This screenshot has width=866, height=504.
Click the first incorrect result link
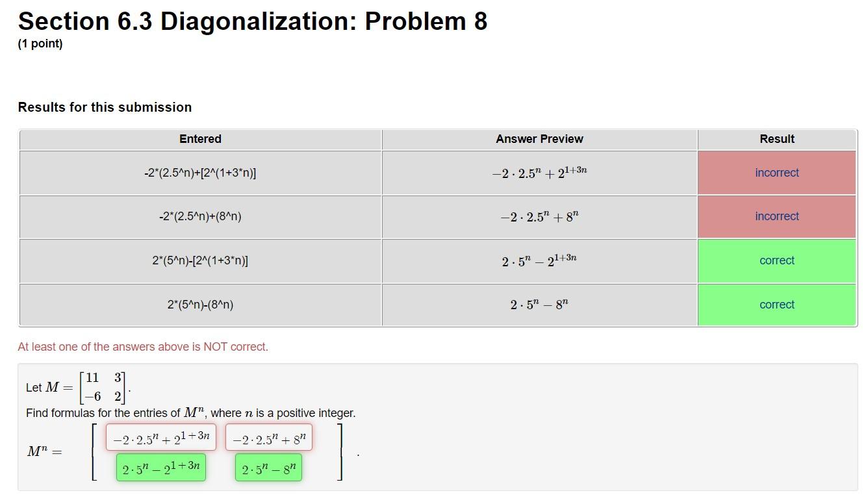(x=776, y=172)
